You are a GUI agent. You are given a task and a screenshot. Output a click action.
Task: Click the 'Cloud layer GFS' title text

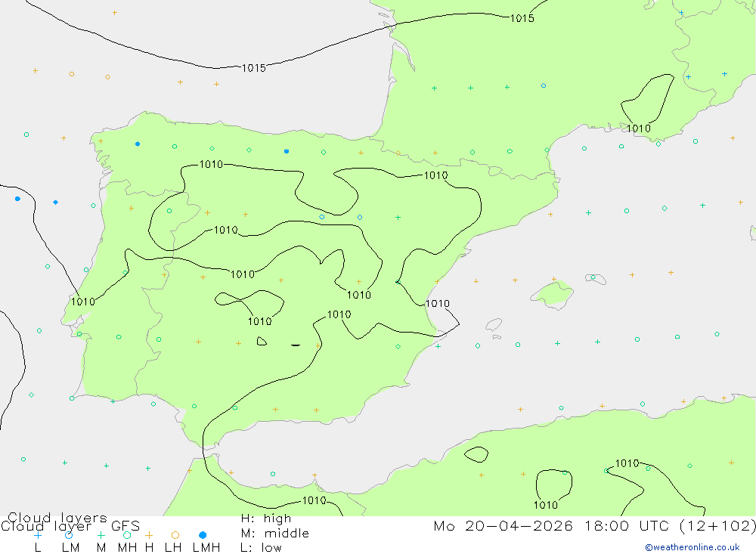pyautogui.click(x=70, y=526)
